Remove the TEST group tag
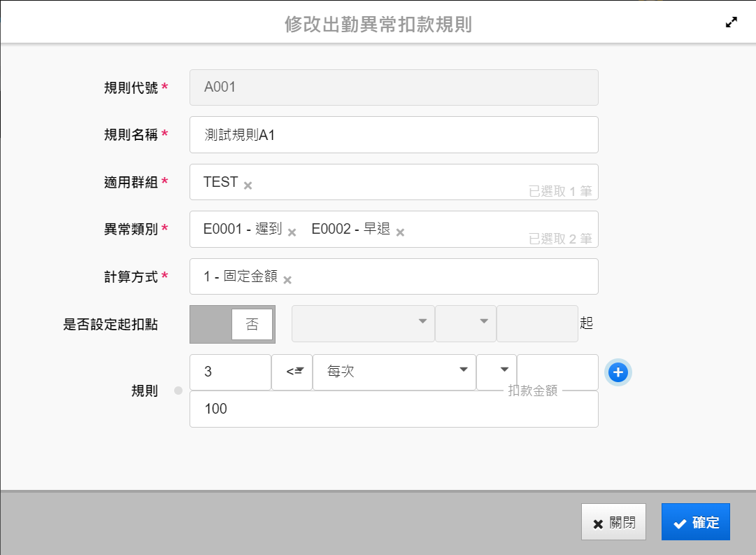Screen dimensions: 756x555 click(x=248, y=185)
